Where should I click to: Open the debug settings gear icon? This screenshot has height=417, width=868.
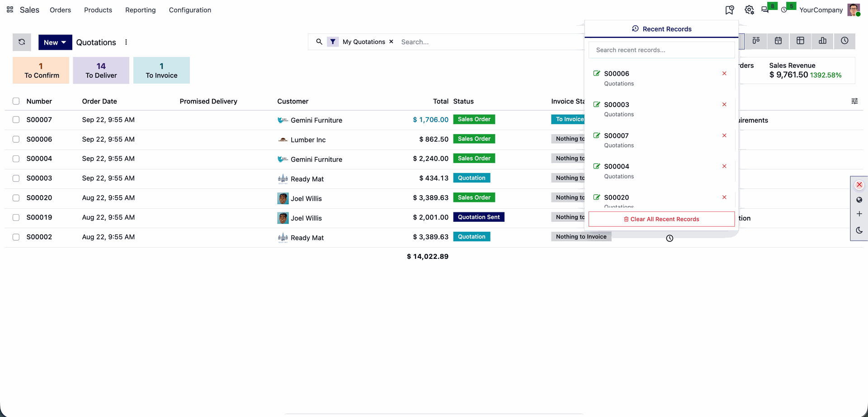click(749, 10)
